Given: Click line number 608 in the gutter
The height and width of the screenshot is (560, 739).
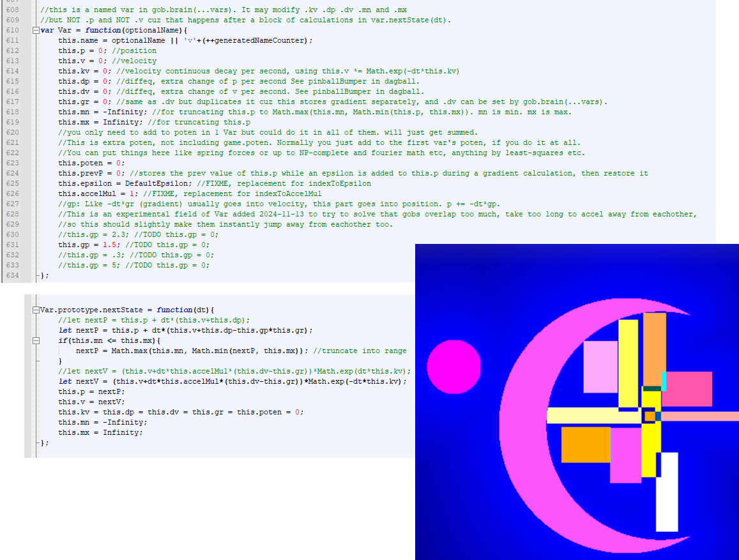Looking at the screenshot, I should [13, 10].
